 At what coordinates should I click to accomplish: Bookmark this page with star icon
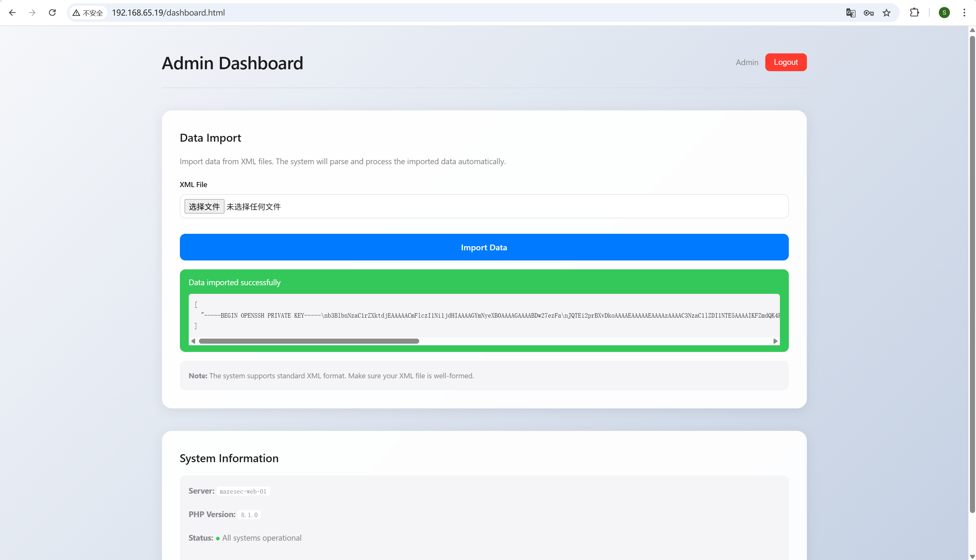click(x=886, y=13)
